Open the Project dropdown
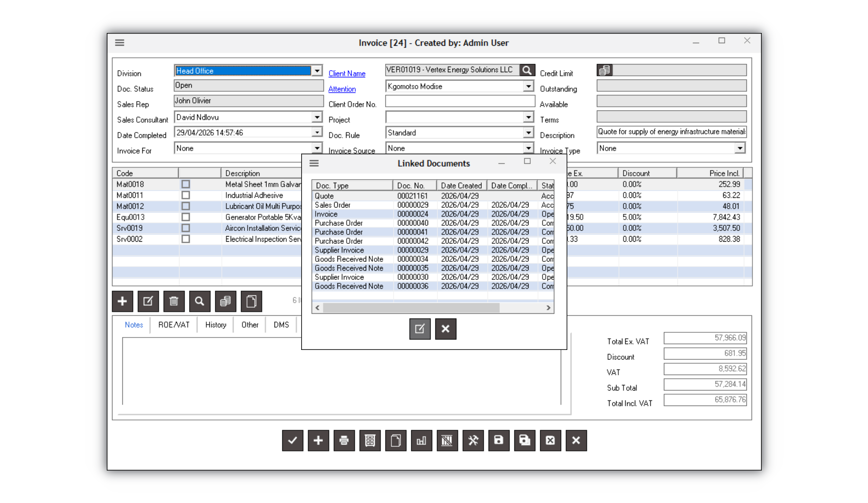 point(528,118)
